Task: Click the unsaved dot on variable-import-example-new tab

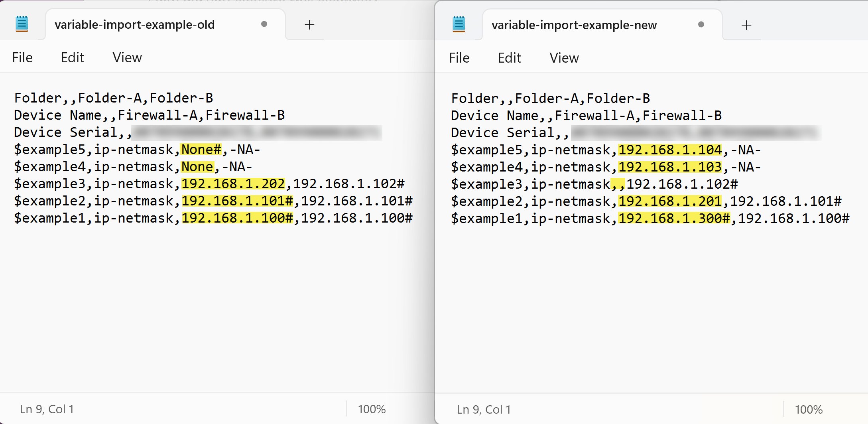Action: [701, 25]
